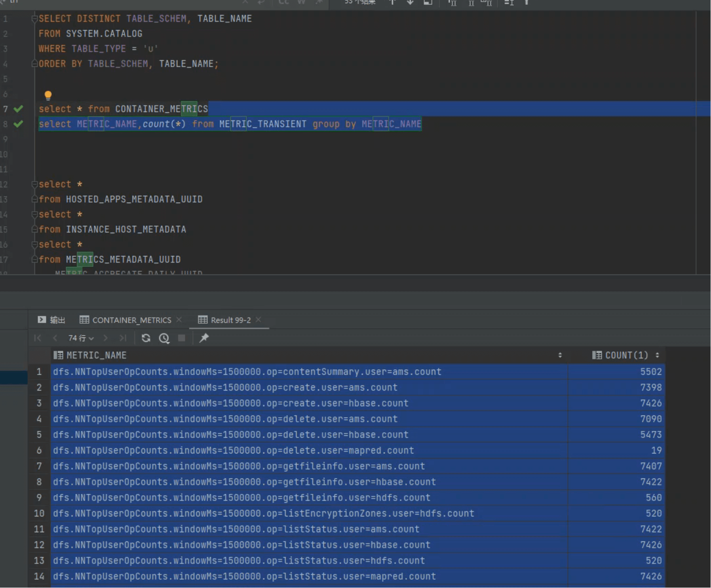711x588 pixels.
Task: Switch to the 输出 output tab
Action: [51, 320]
